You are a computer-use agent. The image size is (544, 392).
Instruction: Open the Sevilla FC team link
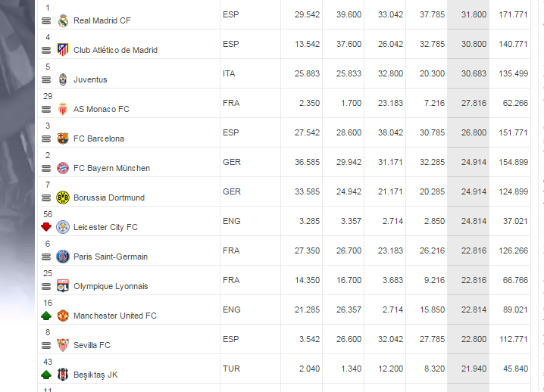tap(92, 345)
